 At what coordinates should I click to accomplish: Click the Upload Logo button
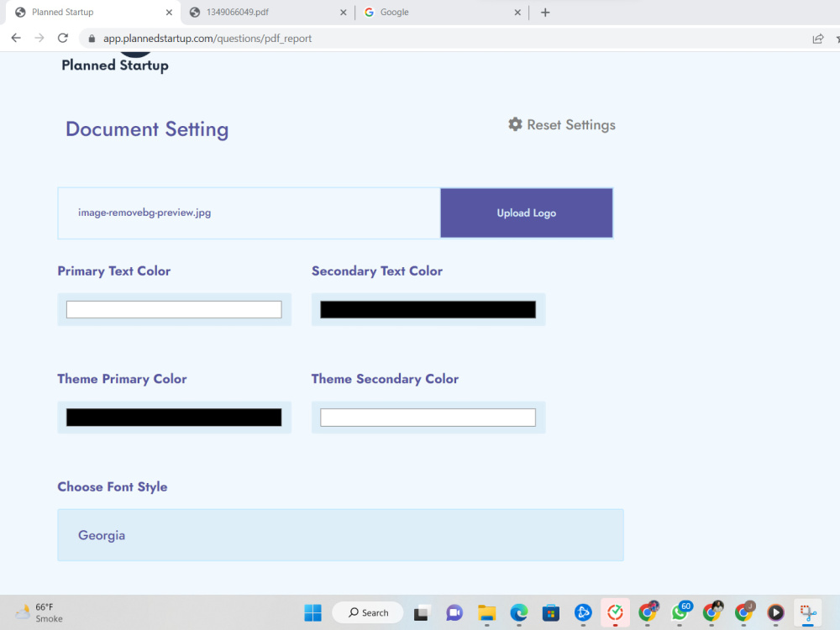point(526,213)
